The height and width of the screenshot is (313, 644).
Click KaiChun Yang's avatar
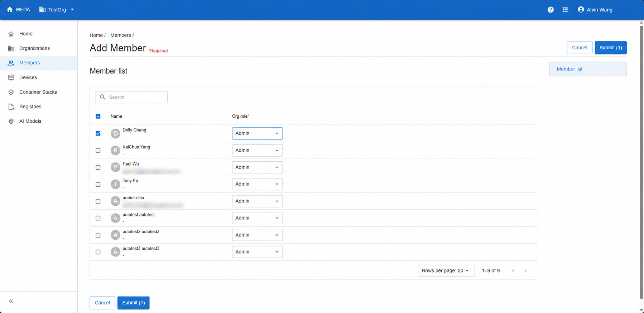115,150
